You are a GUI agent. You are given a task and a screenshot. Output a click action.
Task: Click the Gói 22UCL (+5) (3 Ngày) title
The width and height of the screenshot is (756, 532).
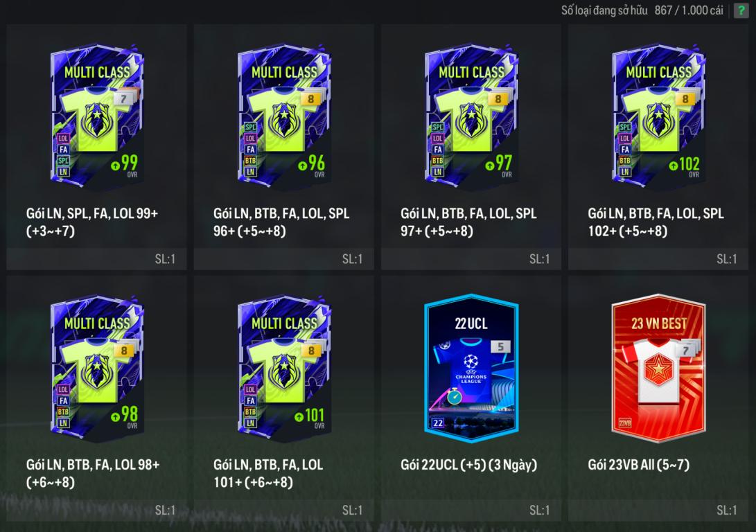point(468,465)
